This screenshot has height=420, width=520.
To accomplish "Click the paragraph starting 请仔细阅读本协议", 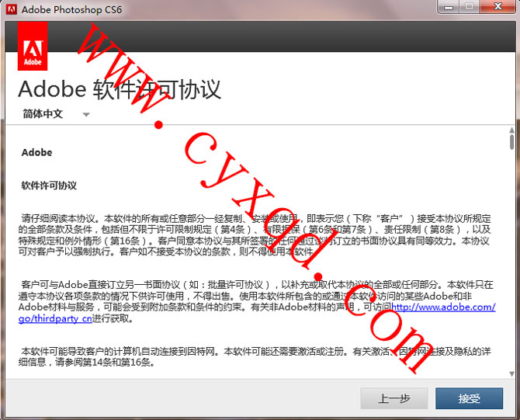I will (255, 235).
